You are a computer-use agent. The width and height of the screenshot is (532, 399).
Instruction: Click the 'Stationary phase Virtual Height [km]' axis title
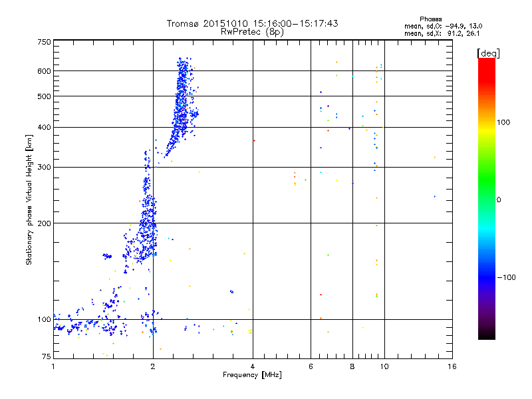(x=29, y=200)
